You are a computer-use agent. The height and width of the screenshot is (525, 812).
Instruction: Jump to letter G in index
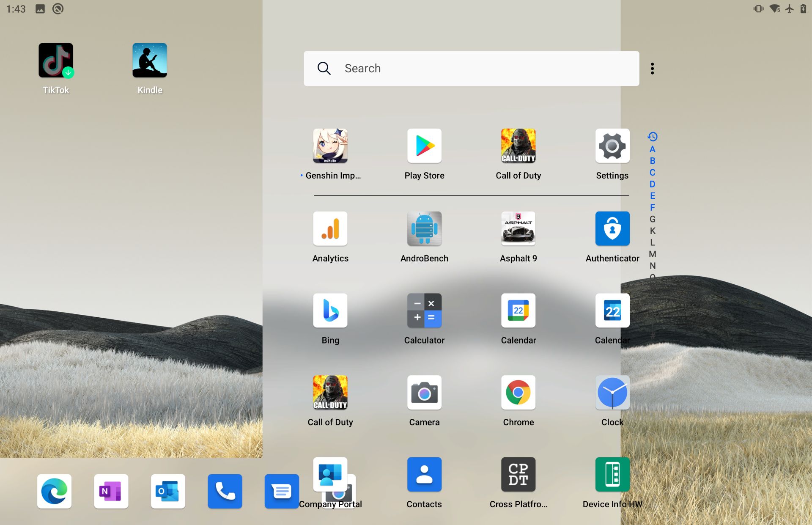[653, 219]
